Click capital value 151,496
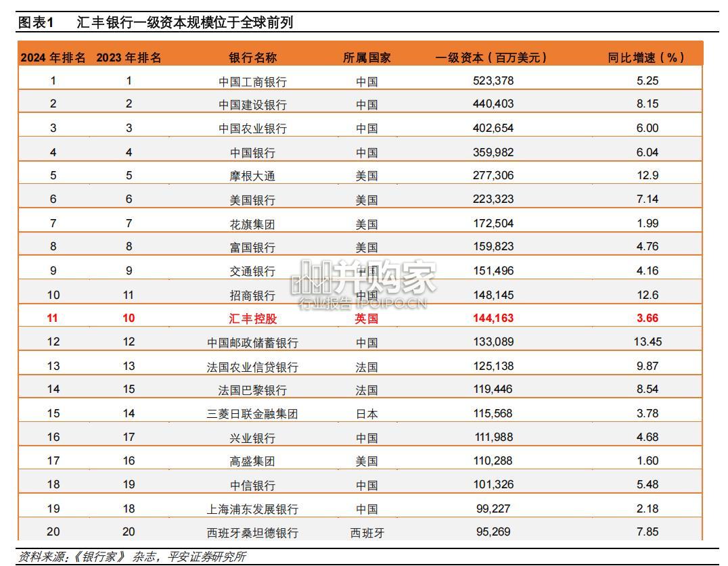The width and height of the screenshot is (728, 566). (493, 270)
